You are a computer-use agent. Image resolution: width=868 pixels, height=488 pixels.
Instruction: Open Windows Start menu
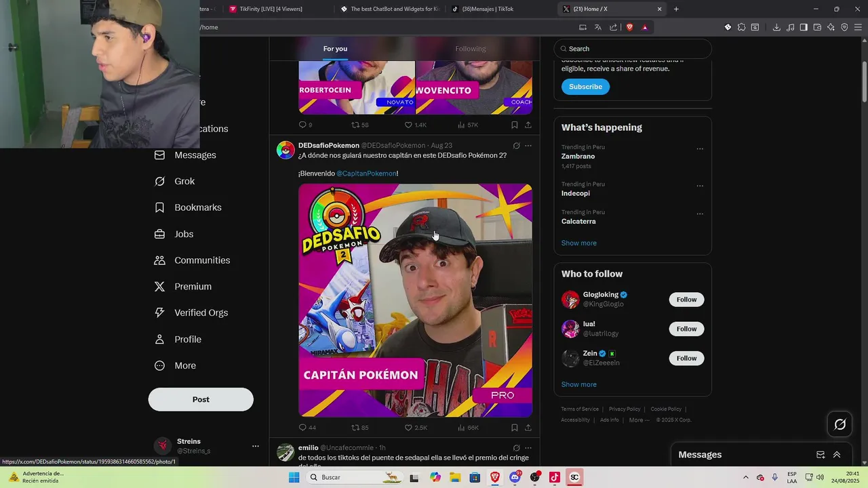[294, 477]
